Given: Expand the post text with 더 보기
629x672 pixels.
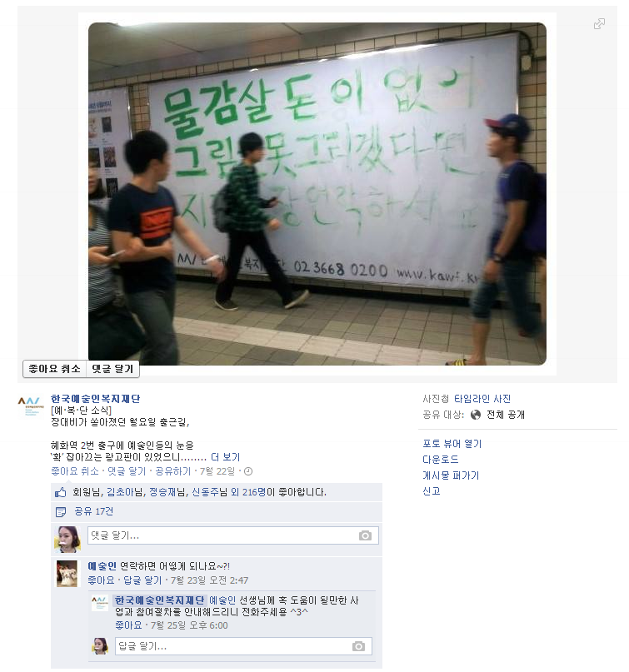Looking at the screenshot, I should tap(226, 457).
